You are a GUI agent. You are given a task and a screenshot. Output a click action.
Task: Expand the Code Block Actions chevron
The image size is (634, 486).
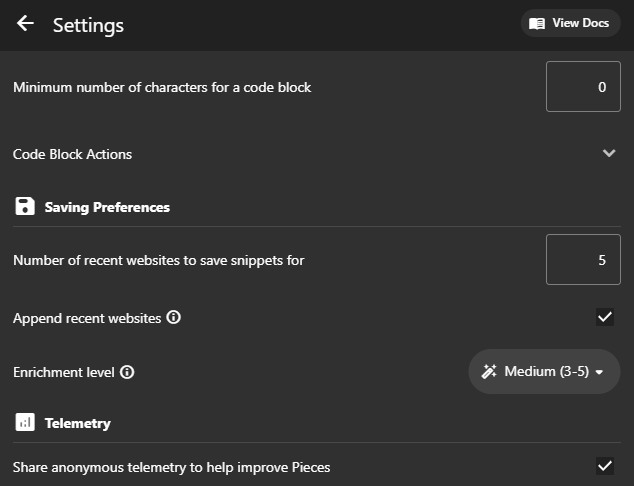click(x=609, y=154)
